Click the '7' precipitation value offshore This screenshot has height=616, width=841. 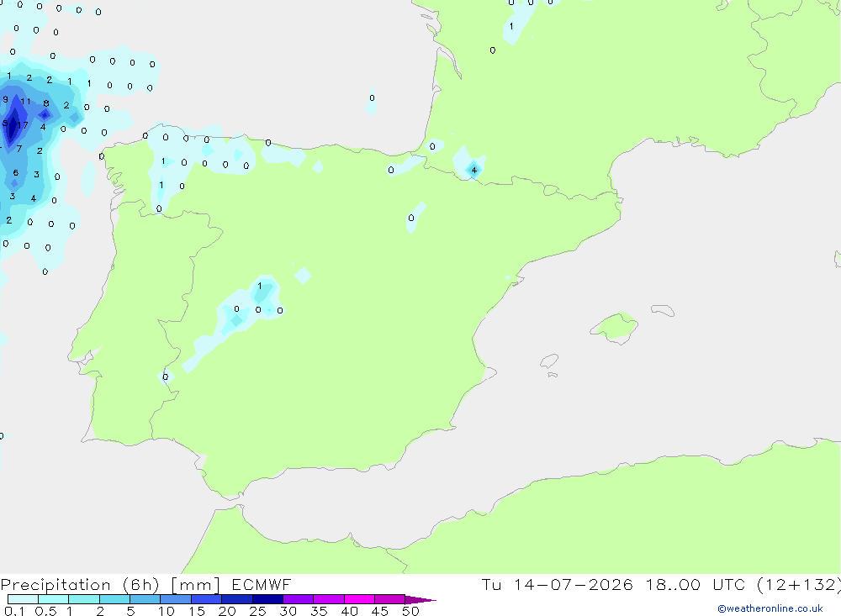pos(19,149)
